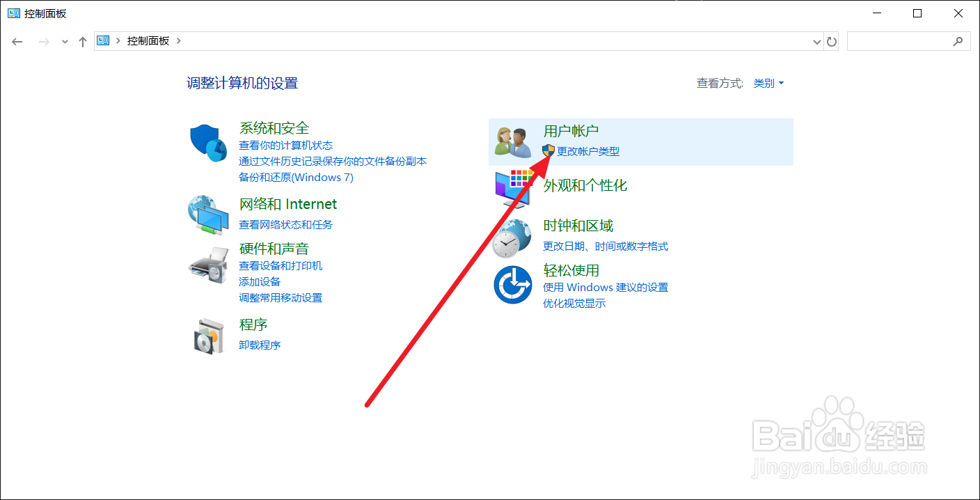The image size is (980, 500).
Task: Expand the address bar history arrow
Action: pyautogui.click(x=816, y=41)
